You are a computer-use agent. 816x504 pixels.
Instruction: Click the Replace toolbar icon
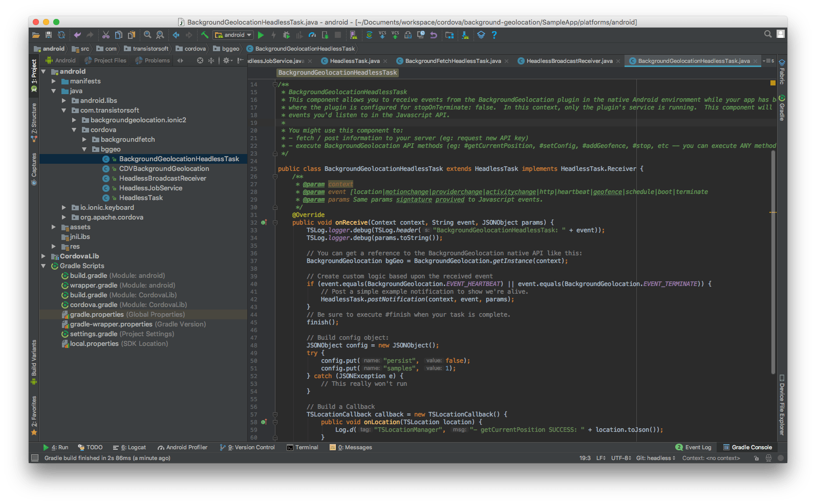pyautogui.click(x=160, y=35)
